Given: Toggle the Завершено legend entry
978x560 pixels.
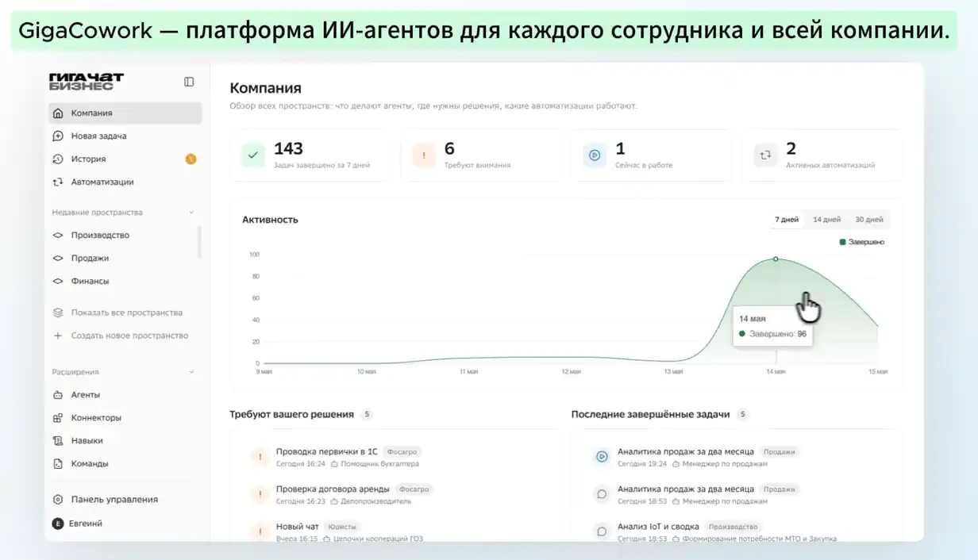Looking at the screenshot, I should 862,242.
